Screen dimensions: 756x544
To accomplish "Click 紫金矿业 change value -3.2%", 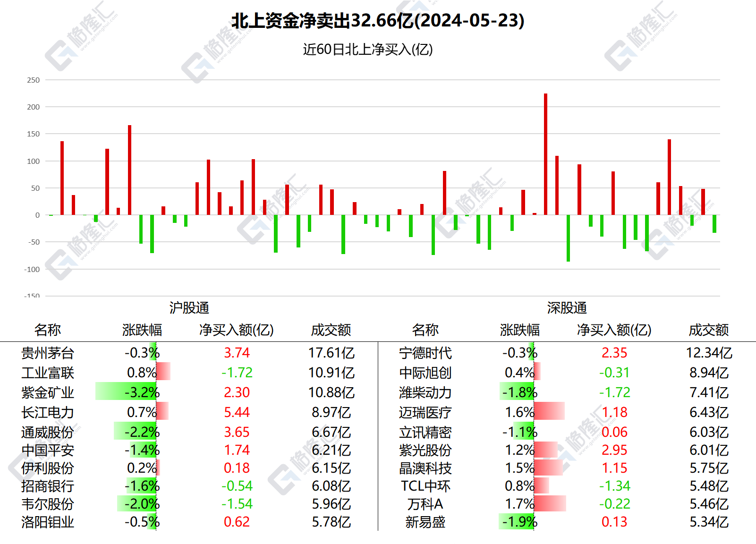I will click(142, 392).
